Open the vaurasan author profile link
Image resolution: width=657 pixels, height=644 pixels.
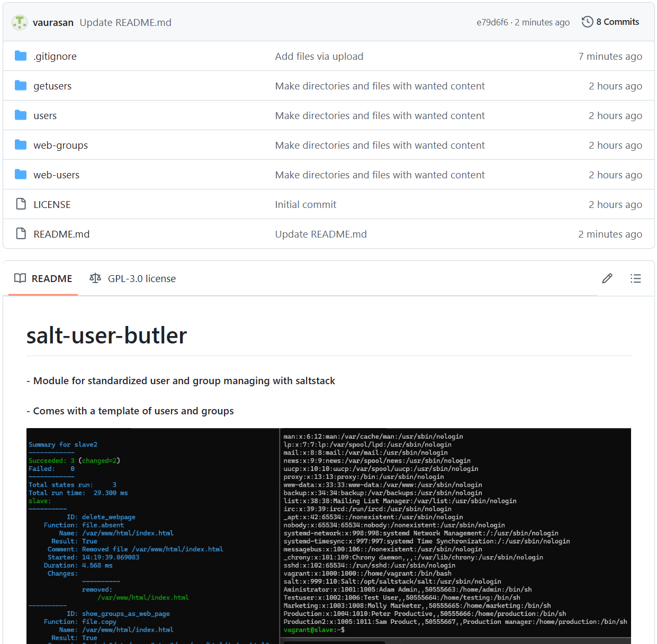[x=53, y=22]
